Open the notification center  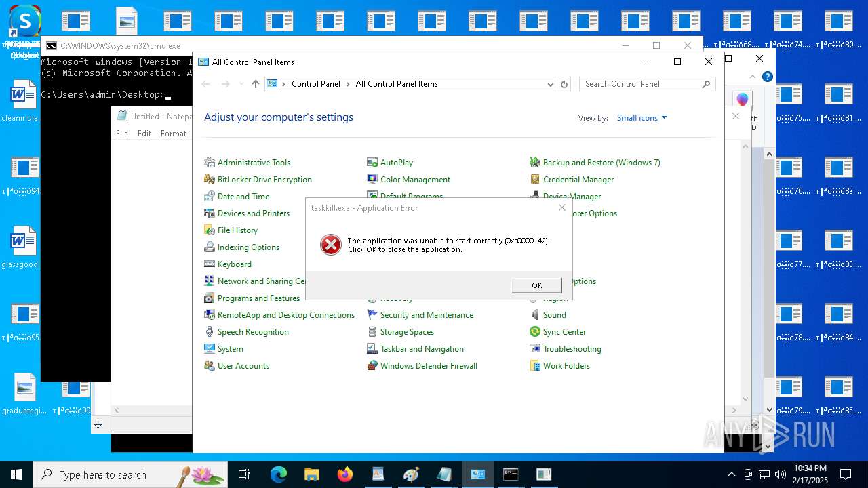click(x=846, y=474)
